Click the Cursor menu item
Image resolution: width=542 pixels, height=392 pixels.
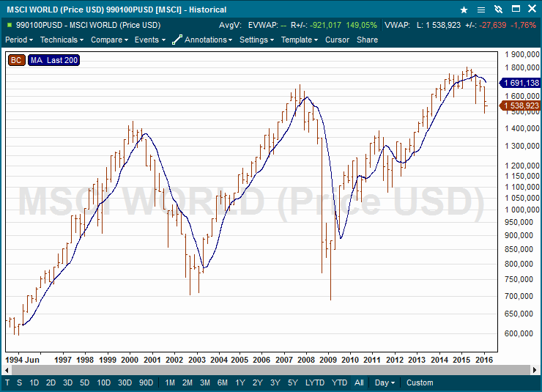(337, 40)
